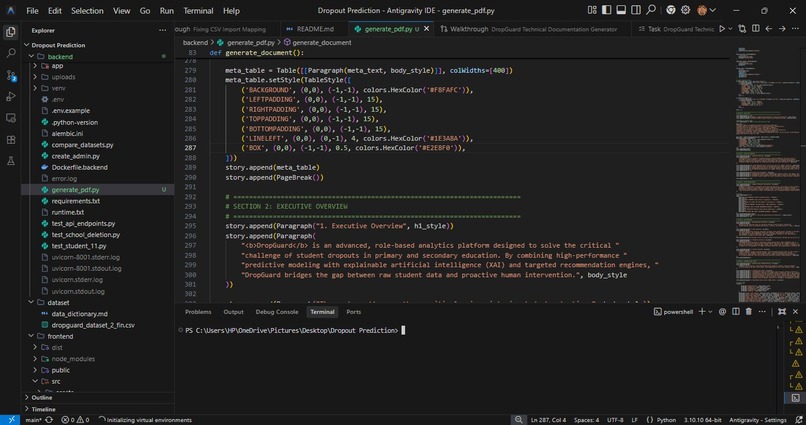Open the Search view in activity bar
Viewport: 806px width, 425px height.
10,53
